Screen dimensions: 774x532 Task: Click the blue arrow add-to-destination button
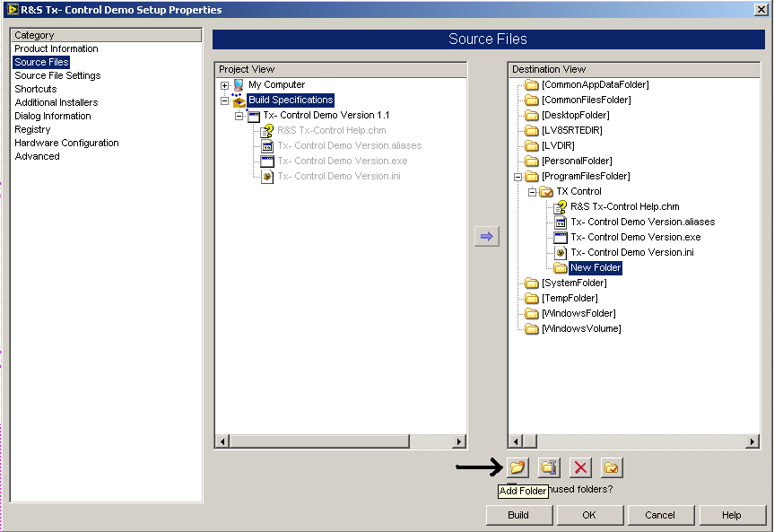click(487, 237)
